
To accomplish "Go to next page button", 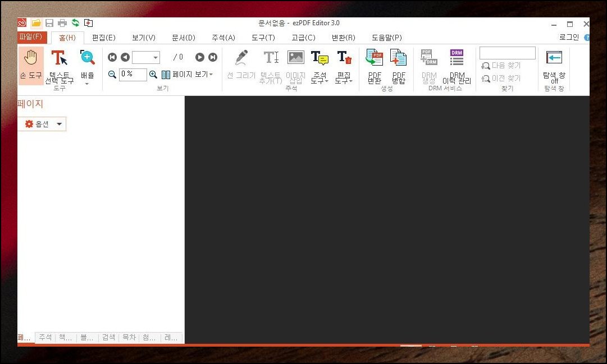I will pyautogui.click(x=200, y=57).
